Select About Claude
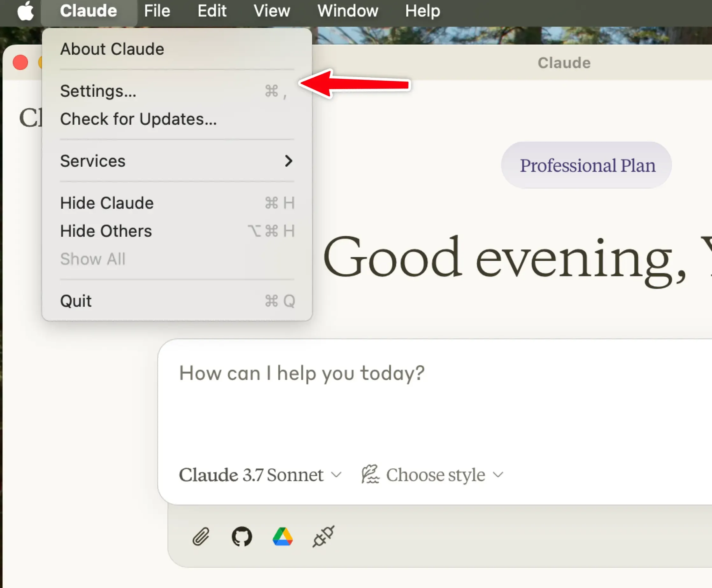 pyautogui.click(x=112, y=49)
